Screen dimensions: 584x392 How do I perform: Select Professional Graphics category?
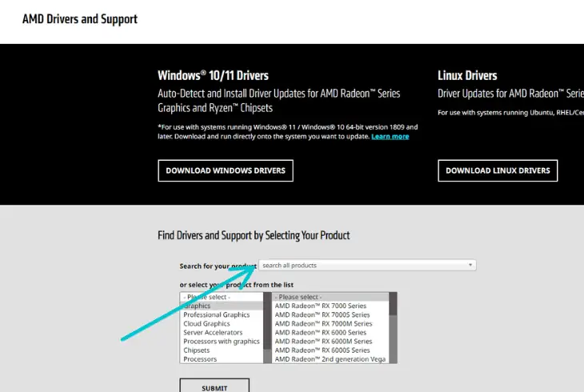click(x=222, y=315)
